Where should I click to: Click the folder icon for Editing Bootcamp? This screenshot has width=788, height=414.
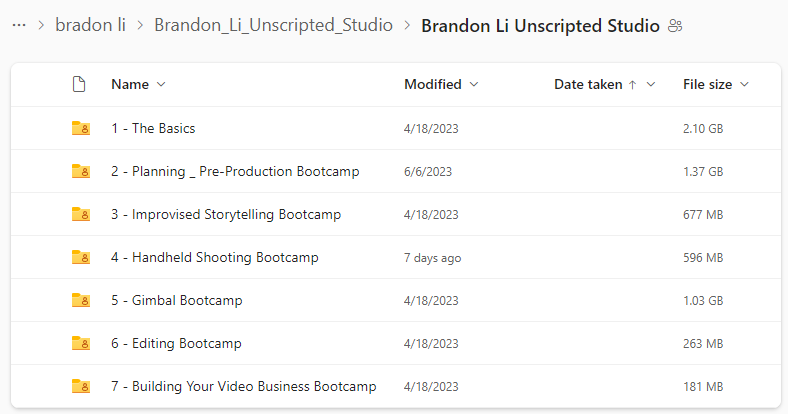tap(80, 344)
